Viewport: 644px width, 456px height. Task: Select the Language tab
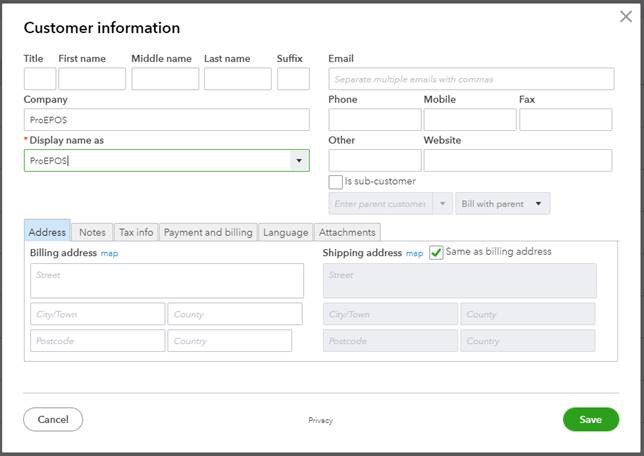coord(285,232)
